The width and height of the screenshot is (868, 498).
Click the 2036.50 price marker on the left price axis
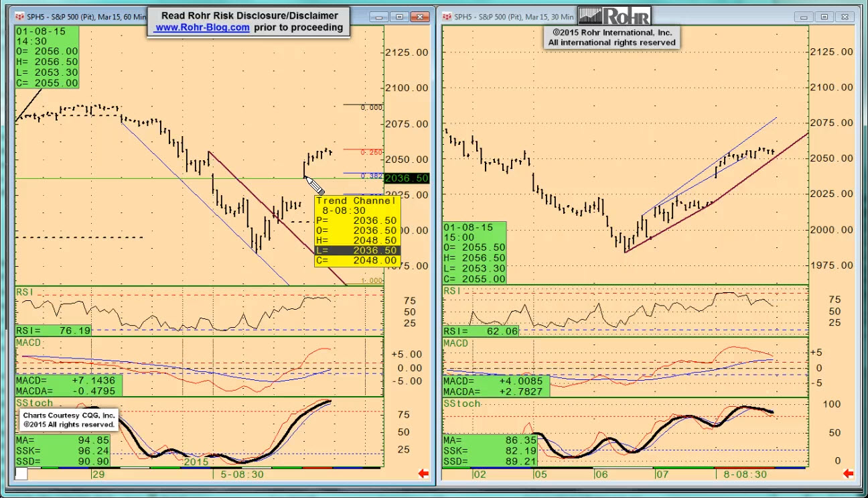coord(407,178)
